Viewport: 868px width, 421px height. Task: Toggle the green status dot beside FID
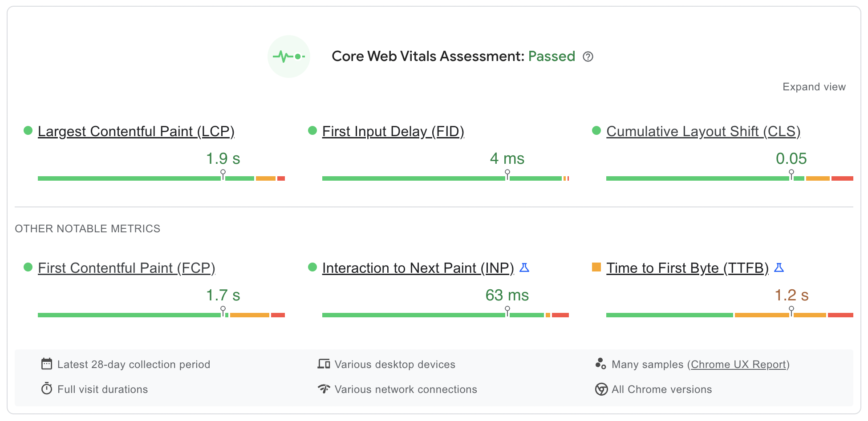click(x=312, y=130)
